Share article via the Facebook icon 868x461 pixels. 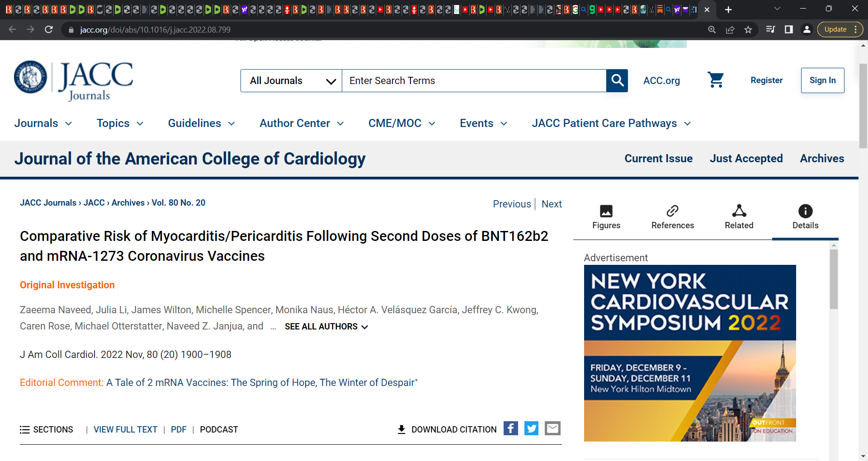point(510,428)
